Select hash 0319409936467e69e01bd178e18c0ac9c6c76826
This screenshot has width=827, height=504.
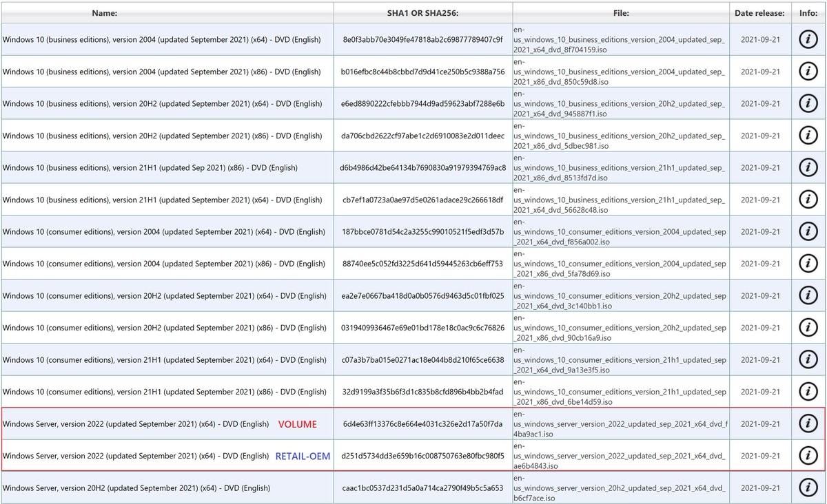coord(423,328)
